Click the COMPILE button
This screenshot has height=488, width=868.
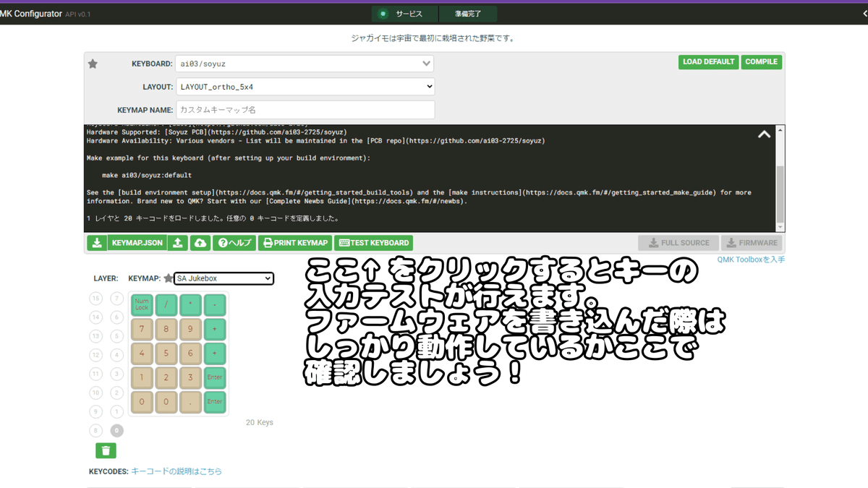click(761, 62)
